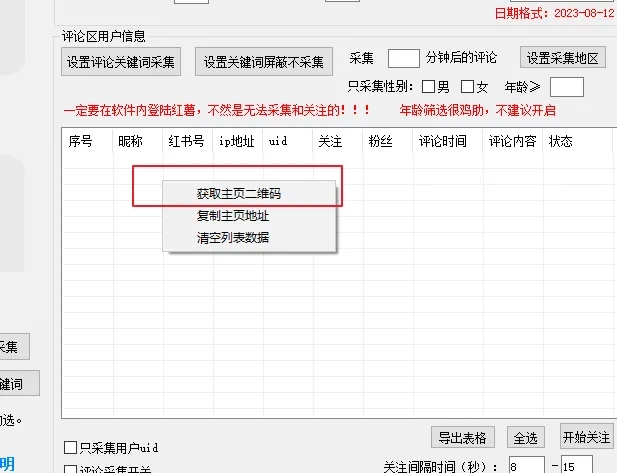Click the 状态 column header
Screen dimensions: 617x473
click(577, 141)
